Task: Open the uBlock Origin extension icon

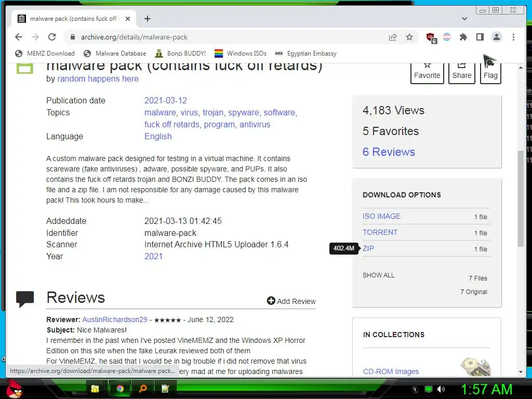Action: [x=431, y=37]
